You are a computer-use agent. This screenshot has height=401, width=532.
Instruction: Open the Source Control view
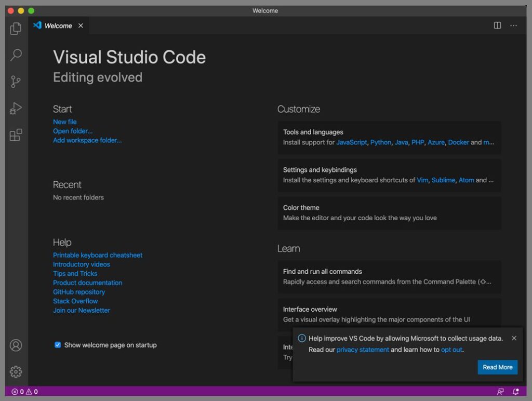coord(16,82)
